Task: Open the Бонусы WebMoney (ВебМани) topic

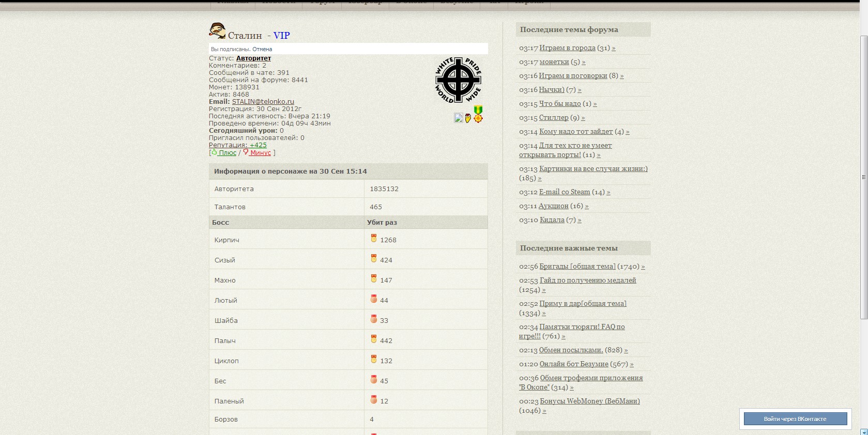Action: pos(590,401)
